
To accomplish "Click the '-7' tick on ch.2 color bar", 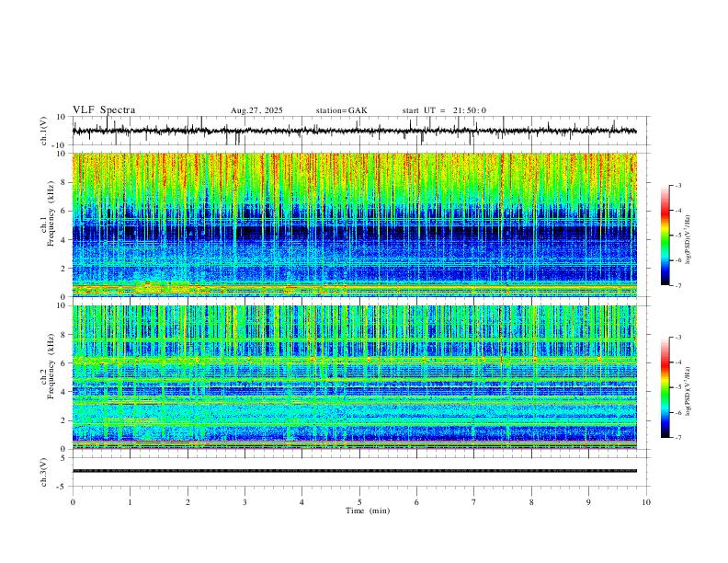I will 678,438.
